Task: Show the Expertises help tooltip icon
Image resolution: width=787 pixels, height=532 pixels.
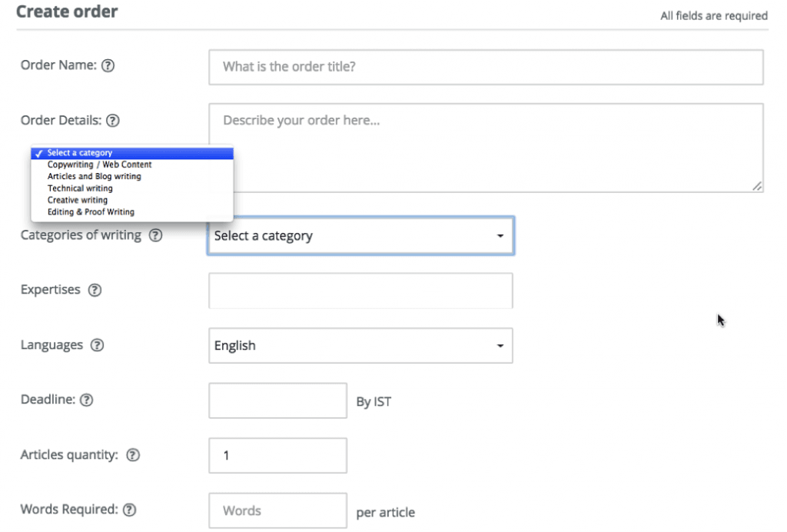Action: click(95, 290)
